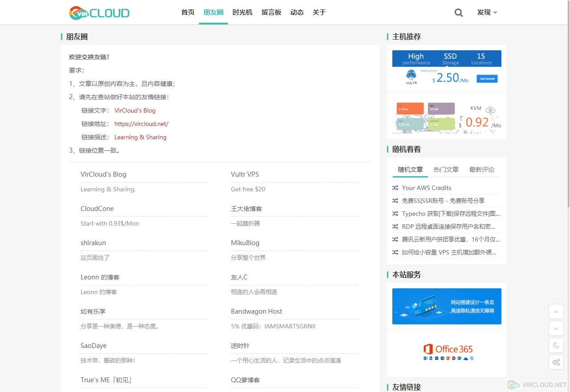Screen dimensions: 570x392
Task: Open the Vultr $2.50/Mo banner
Action: pyautogui.click(x=447, y=68)
